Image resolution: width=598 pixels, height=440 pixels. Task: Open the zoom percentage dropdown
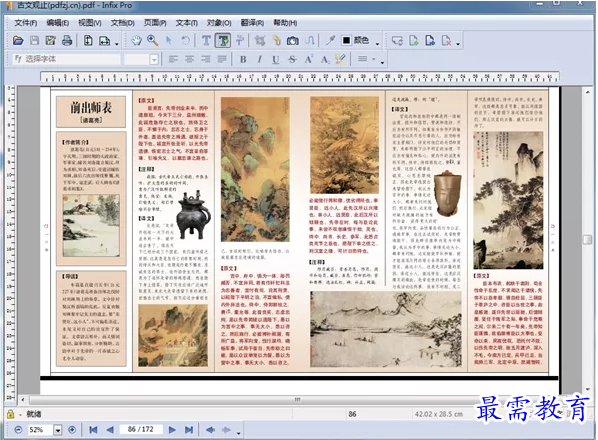(x=58, y=430)
